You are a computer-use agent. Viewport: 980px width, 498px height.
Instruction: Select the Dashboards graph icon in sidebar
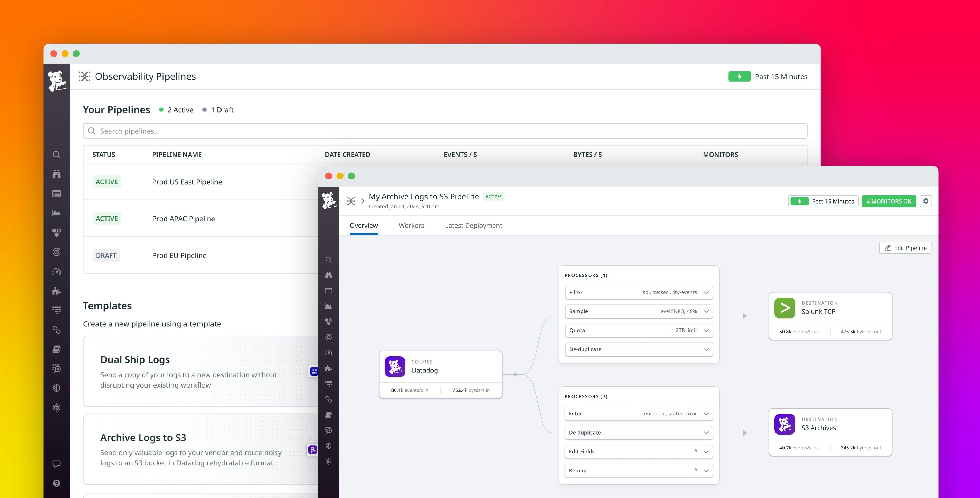(57, 213)
